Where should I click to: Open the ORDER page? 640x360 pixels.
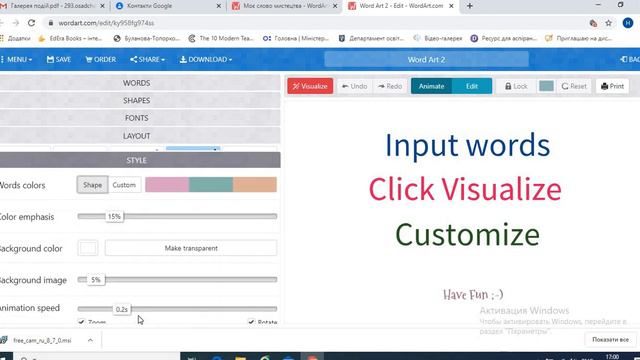pos(101,60)
